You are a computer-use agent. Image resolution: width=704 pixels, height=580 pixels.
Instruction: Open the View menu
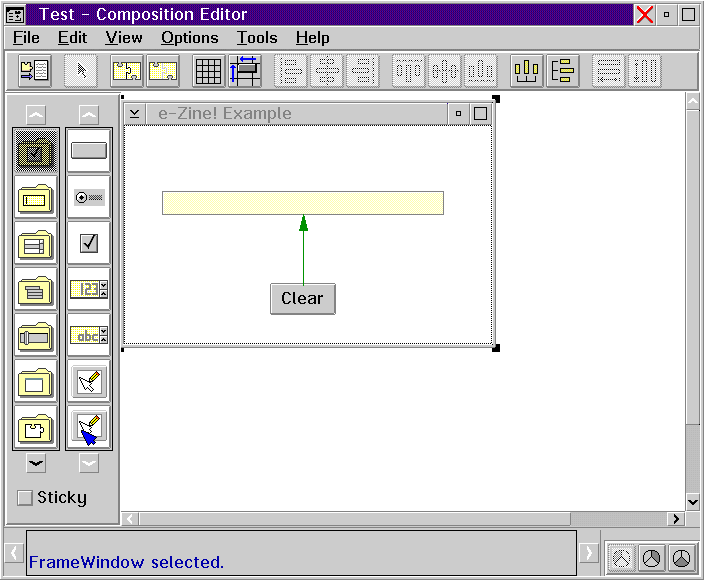[124, 38]
